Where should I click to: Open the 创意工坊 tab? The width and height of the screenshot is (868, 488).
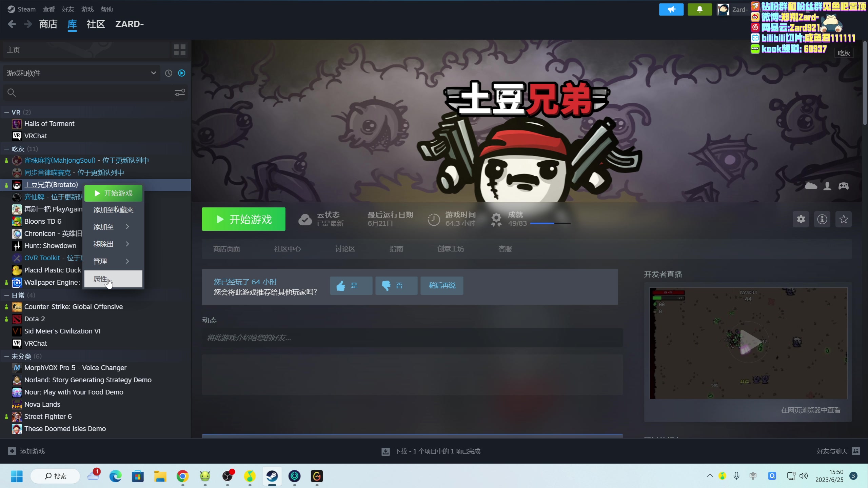coord(450,249)
